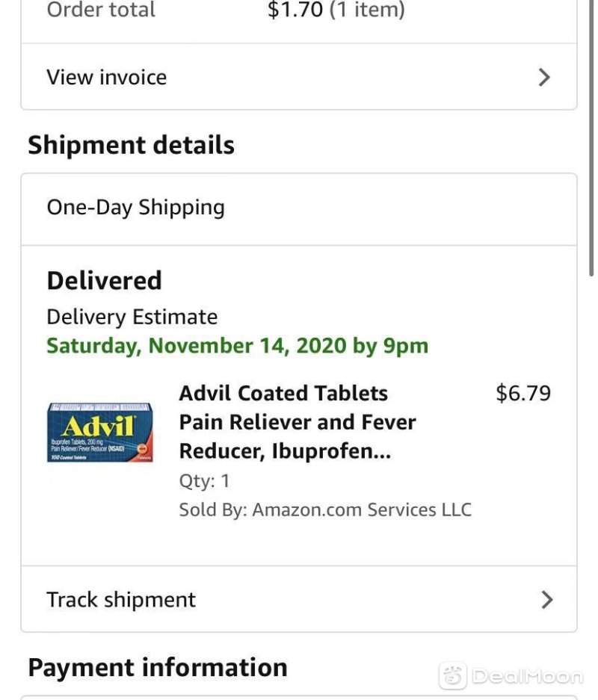This screenshot has width=598, height=700.
Task: Tap the Order total label
Action: click(x=101, y=10)
